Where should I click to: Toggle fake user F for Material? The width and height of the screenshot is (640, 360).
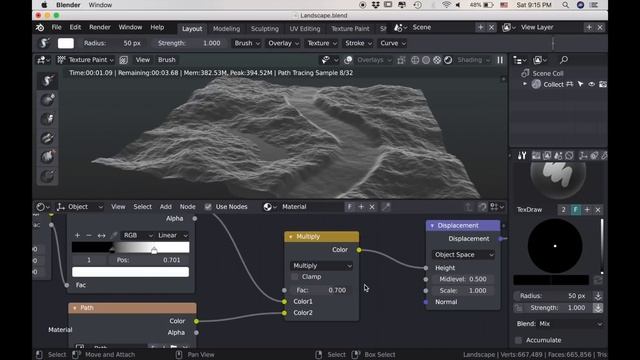349,207
